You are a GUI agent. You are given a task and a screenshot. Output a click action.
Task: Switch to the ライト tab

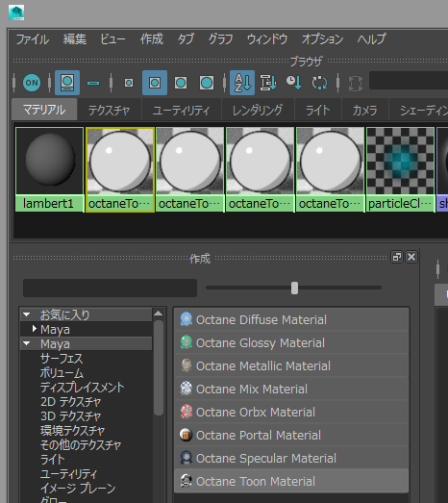[318, 111]
